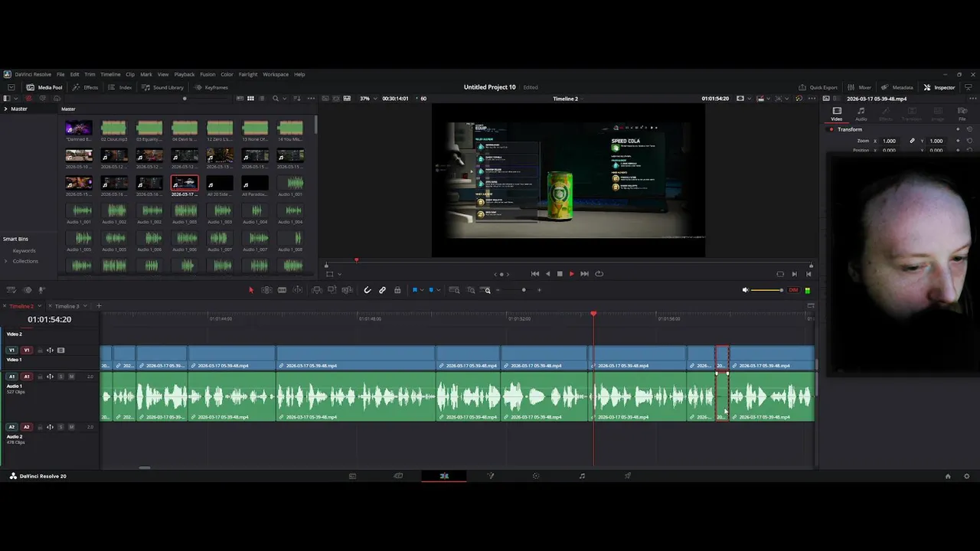This screenshot has height=551, width=980.
Task: Open the Fusion menu
Action: pos(207,74)
